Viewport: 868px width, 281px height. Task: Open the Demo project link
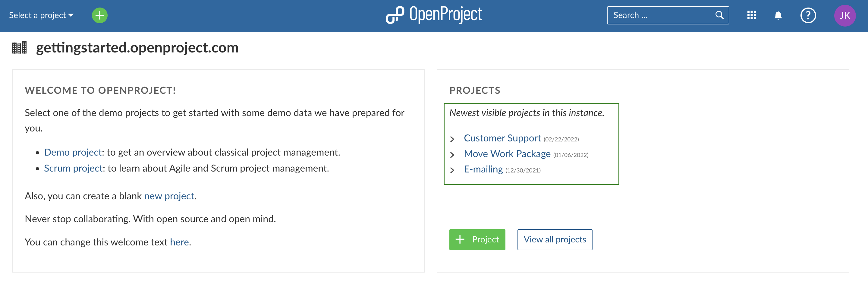[x=73, y=152]
